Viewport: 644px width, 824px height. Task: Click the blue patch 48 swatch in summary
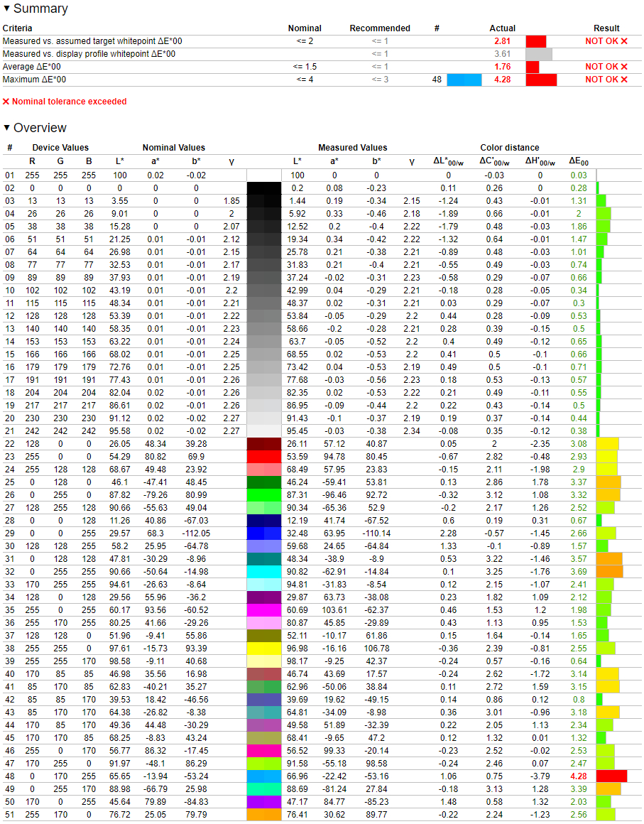pyautogui.click(x=464, y=80)
